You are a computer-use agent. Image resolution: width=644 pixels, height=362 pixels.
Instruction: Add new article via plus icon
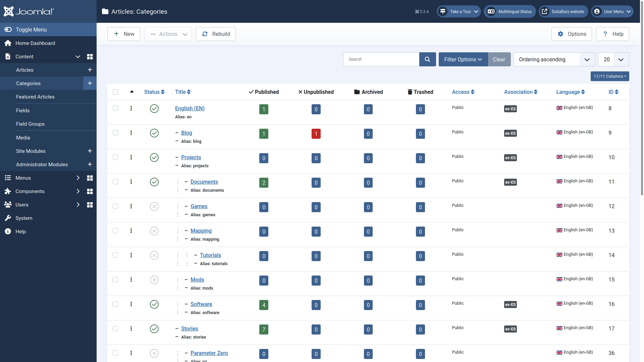90,70
